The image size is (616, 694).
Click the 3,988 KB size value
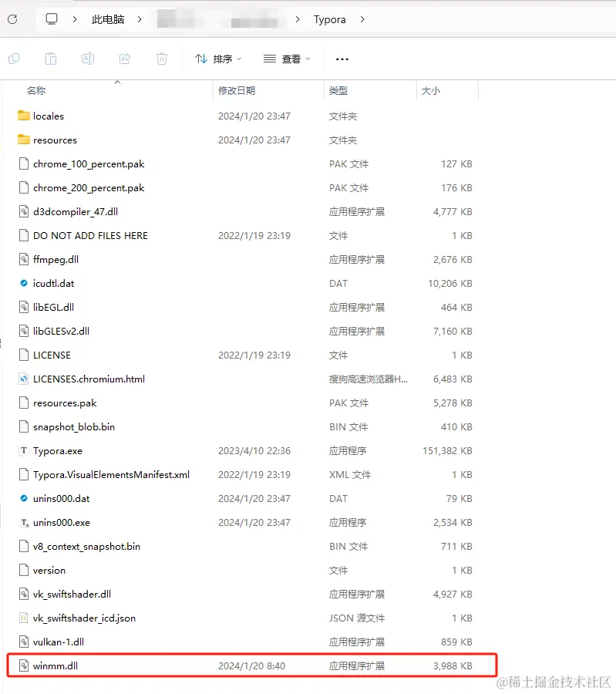453,665
